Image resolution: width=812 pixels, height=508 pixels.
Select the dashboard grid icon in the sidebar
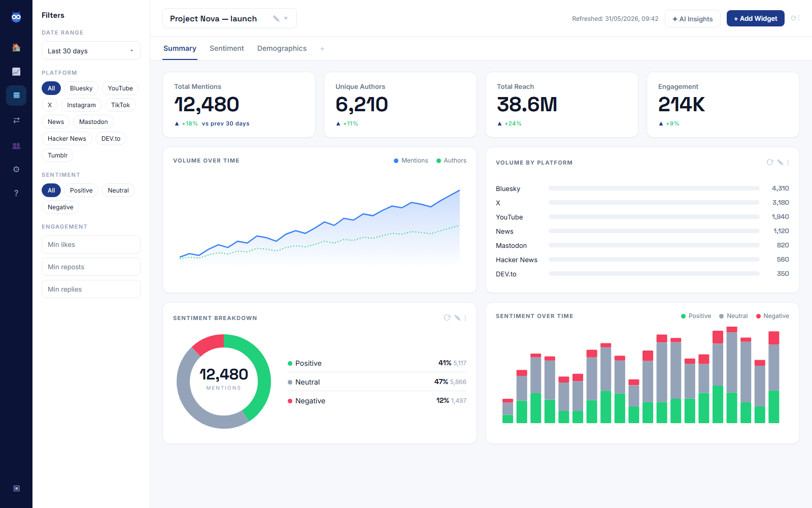pyautogui.click(x=16, y=96)
